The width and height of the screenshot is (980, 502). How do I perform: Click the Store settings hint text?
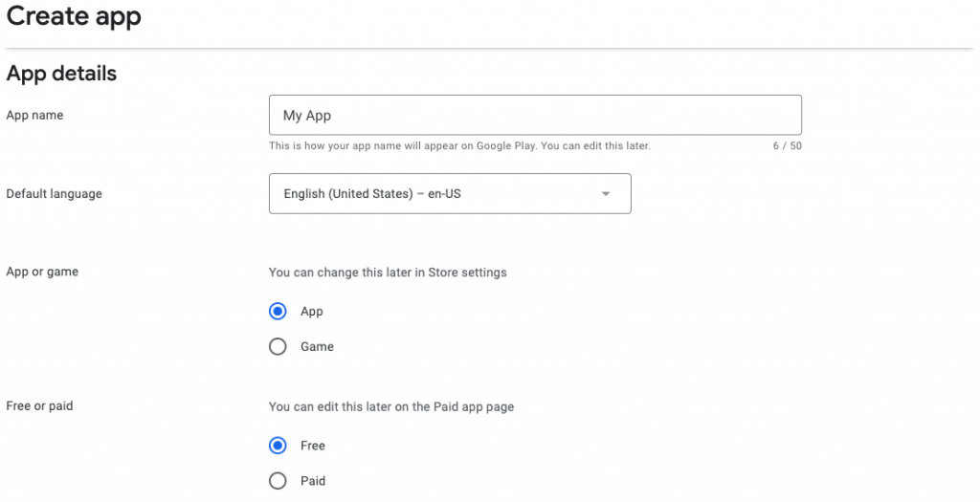(x=388, y=273)
